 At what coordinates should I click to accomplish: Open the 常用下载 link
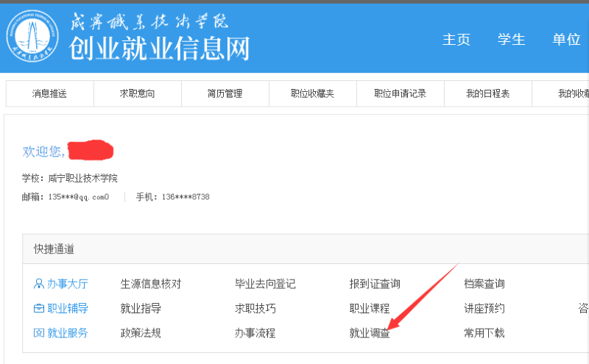click(x=484, y=333)
